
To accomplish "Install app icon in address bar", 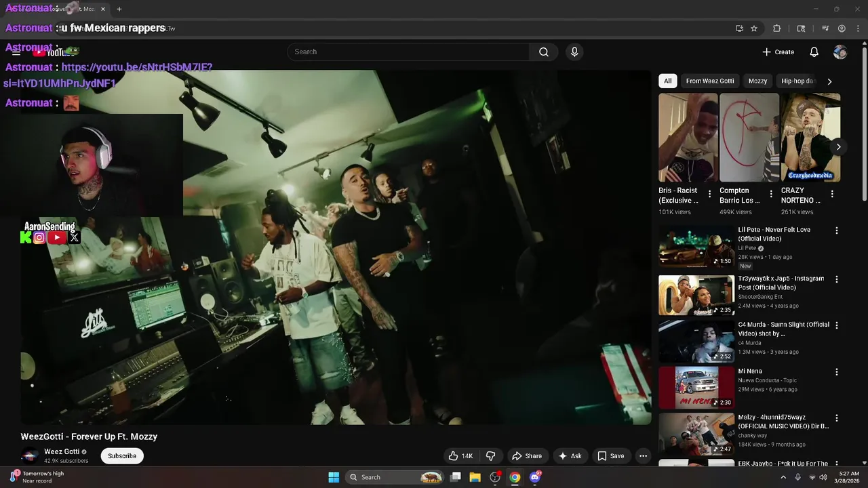I will pos(739,28).
